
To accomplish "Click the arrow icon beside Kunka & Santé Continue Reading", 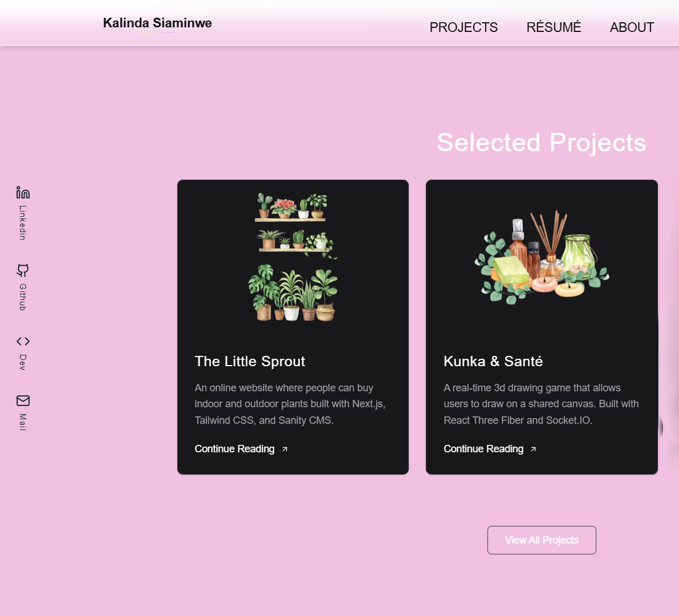I will pyautogui.click(x=533, y=449).
